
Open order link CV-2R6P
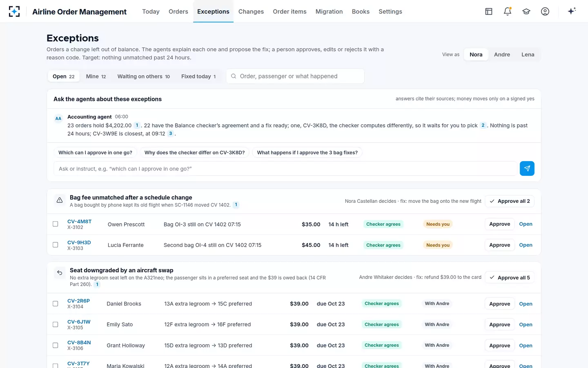click(x=78, y=301)
